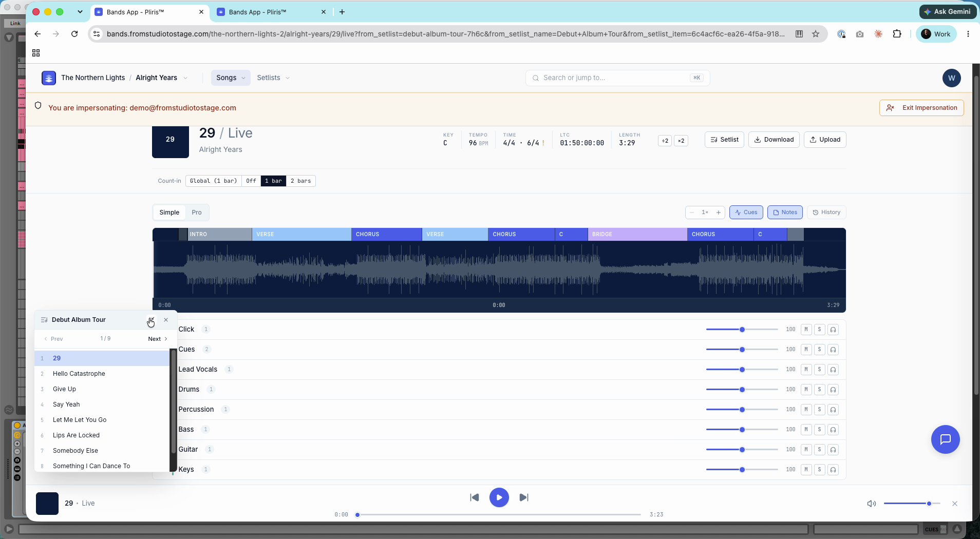Mute the Bass track

pyautogui.click(x=806, y=430)
